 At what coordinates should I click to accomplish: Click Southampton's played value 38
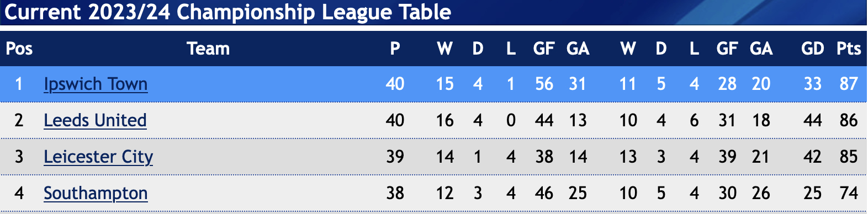[x=395, y=193]
